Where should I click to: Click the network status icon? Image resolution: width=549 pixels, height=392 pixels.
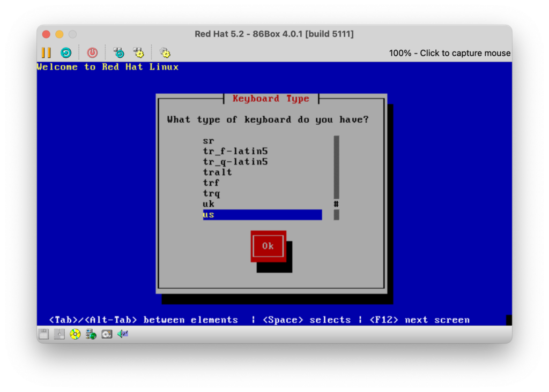pyautogui.click(x=91, y=334)
